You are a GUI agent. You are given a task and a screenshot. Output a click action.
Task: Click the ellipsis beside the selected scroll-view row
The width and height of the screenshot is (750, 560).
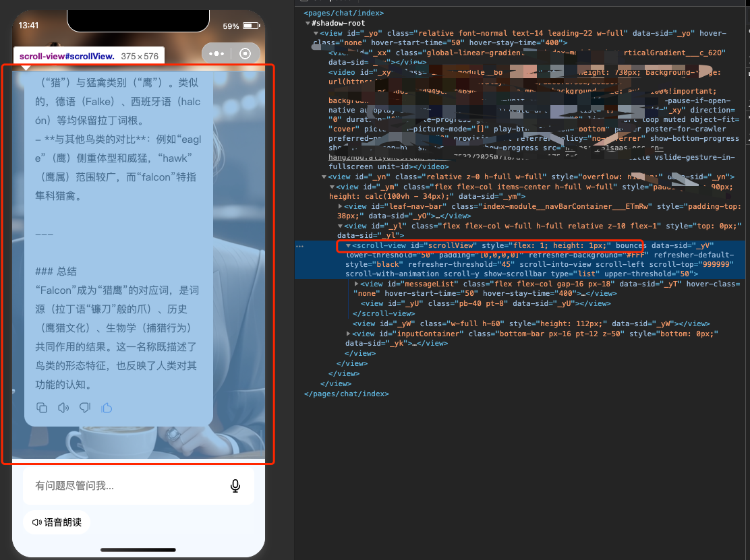[300, 246]
